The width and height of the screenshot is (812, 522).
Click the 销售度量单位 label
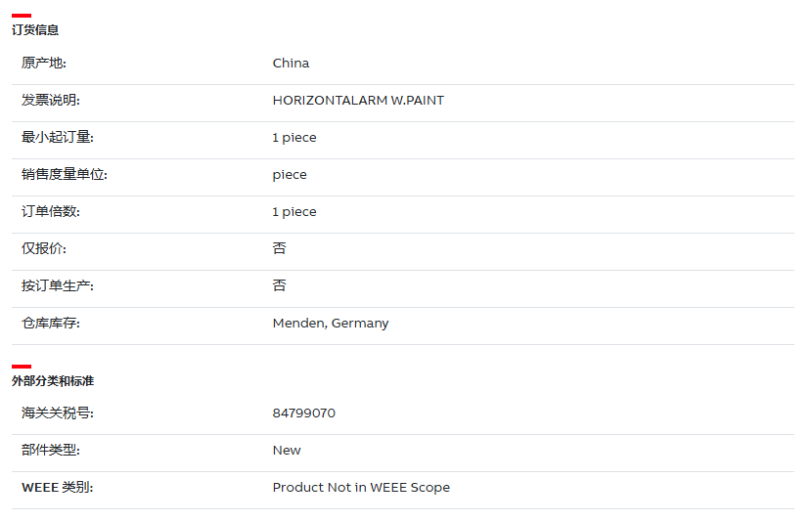click(x=65, y=174)
